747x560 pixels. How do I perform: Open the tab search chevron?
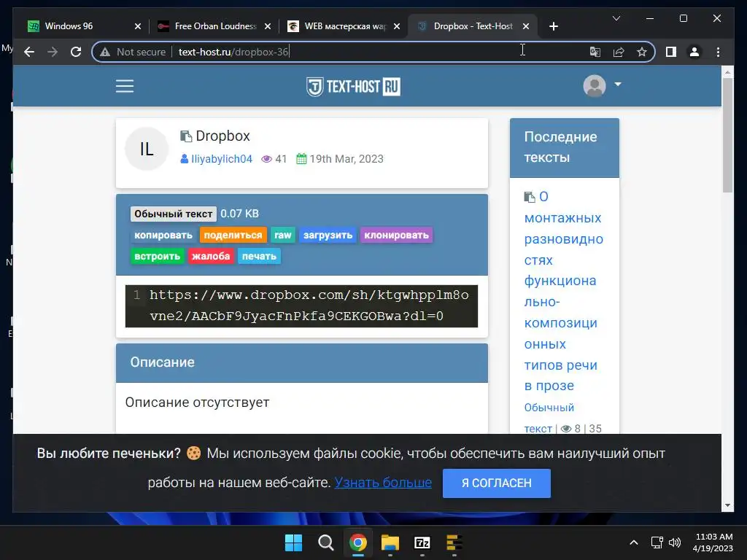click(616, 18)
